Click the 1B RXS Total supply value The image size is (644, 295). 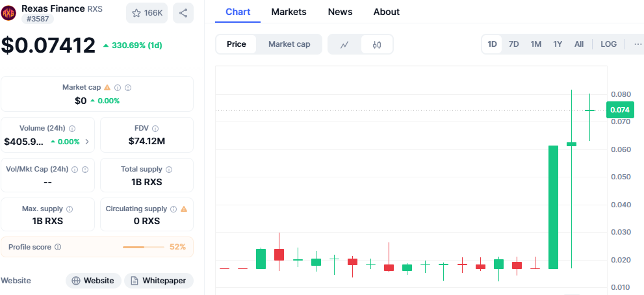point(147,182)
